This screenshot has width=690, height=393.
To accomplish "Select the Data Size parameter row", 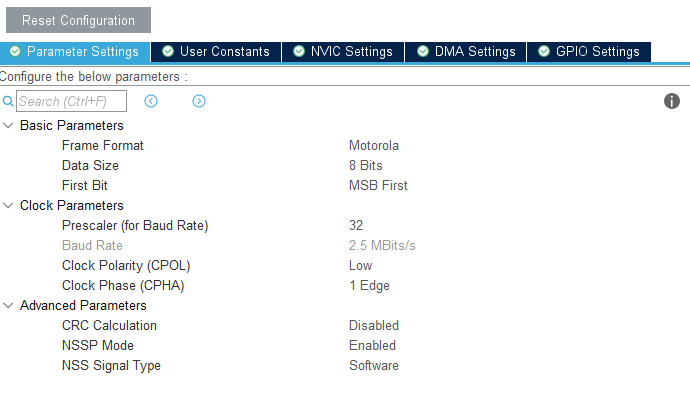I will (345, 165).
